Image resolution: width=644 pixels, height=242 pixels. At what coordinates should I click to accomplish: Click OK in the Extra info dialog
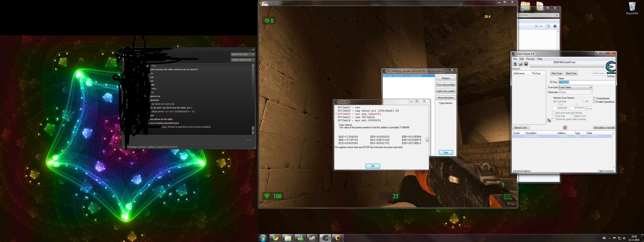click(373, 166)
